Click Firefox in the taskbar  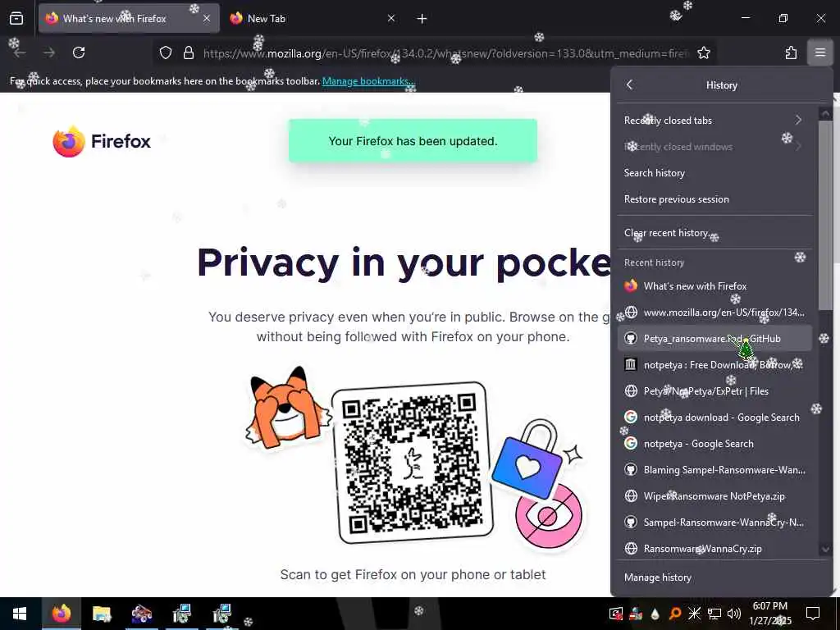point(61,614)
